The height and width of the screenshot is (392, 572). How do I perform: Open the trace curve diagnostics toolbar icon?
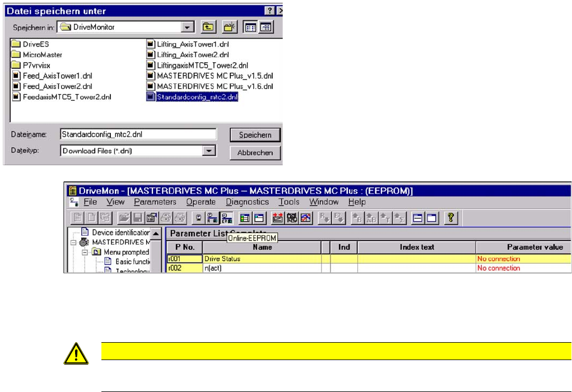pos(306,218)
